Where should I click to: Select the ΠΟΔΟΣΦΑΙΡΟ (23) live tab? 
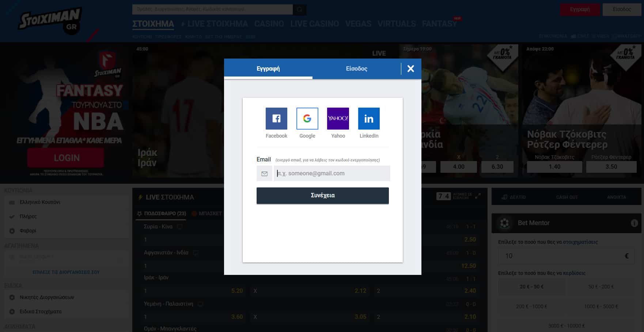(x=161, y=213)
